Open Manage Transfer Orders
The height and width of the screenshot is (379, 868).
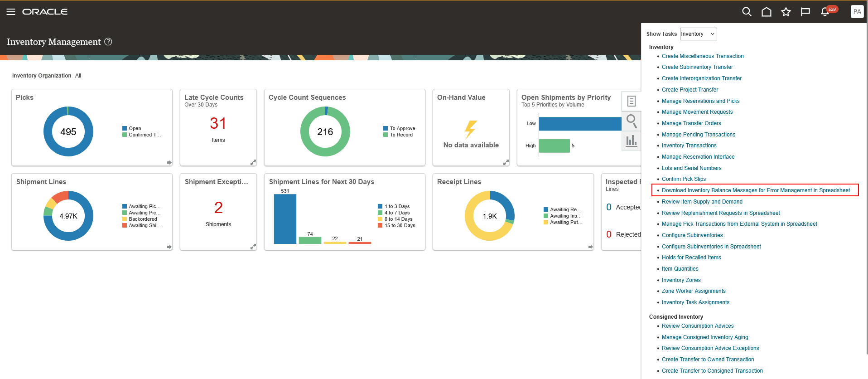[x=691, y=123]
